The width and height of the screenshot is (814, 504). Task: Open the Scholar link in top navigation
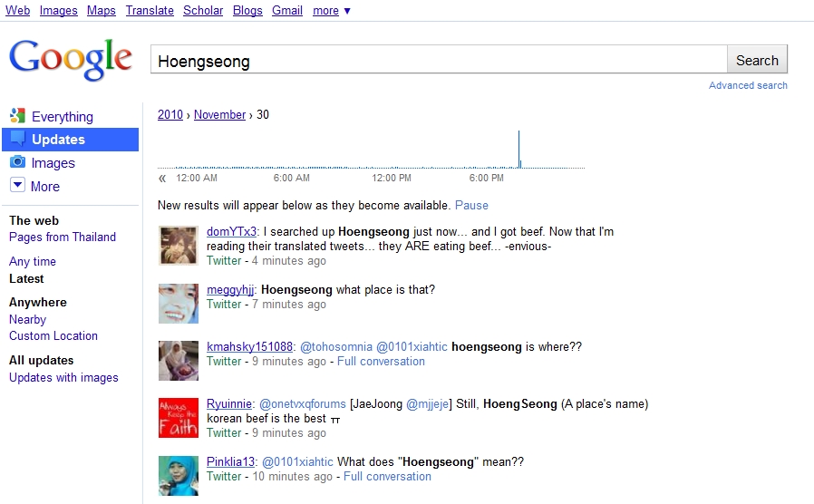[203, 10]
